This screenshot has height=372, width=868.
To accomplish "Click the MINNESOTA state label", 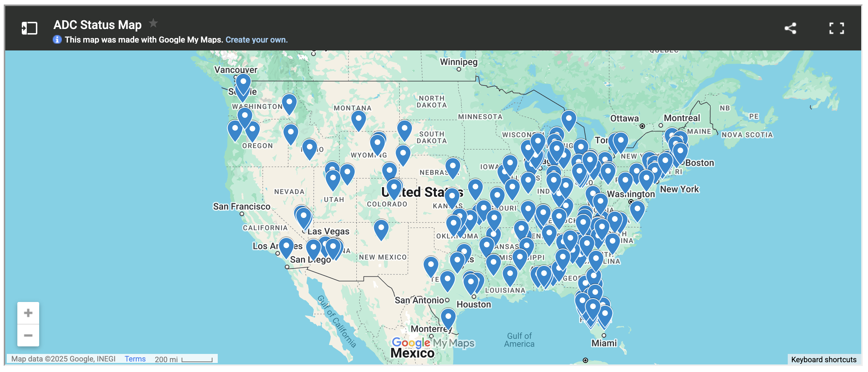I will (480, 117).
